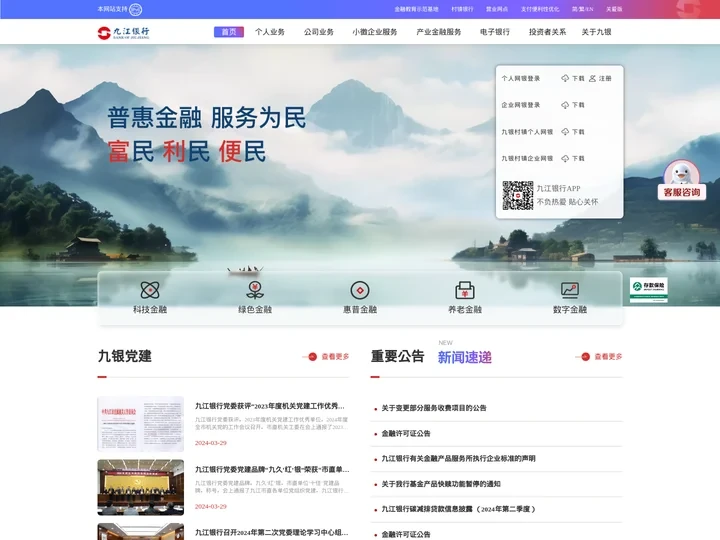
Task: Click the 科技金融 label text
Action: (150, 309)
